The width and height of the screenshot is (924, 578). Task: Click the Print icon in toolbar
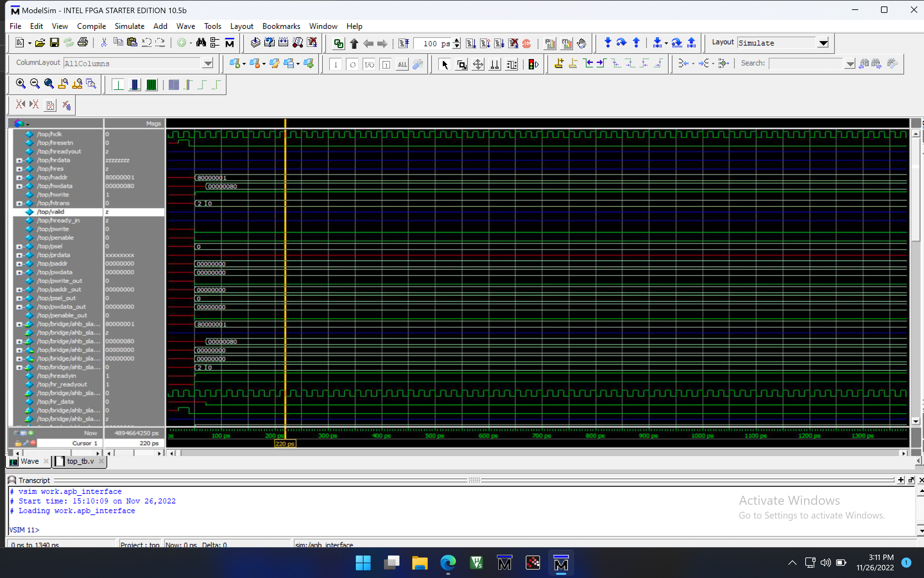coord(82,43)
